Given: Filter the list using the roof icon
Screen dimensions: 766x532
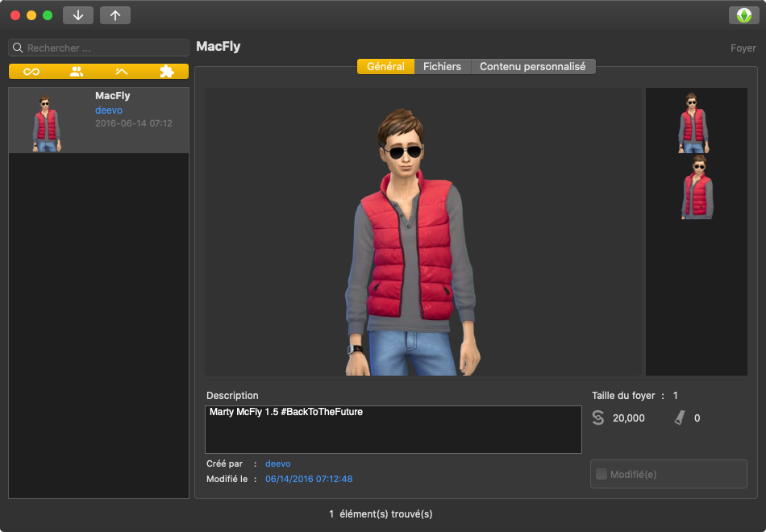Looking at the screenshot, I should [122, 72].
